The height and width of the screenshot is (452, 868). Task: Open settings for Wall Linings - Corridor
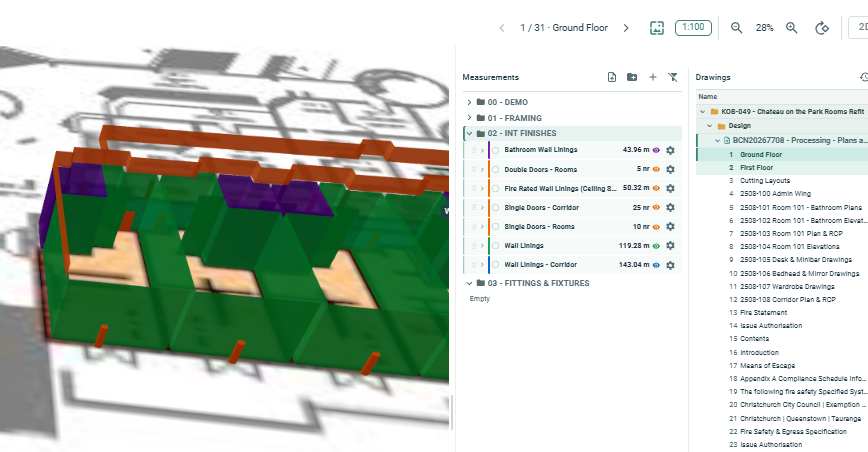[x=670, y=265]
